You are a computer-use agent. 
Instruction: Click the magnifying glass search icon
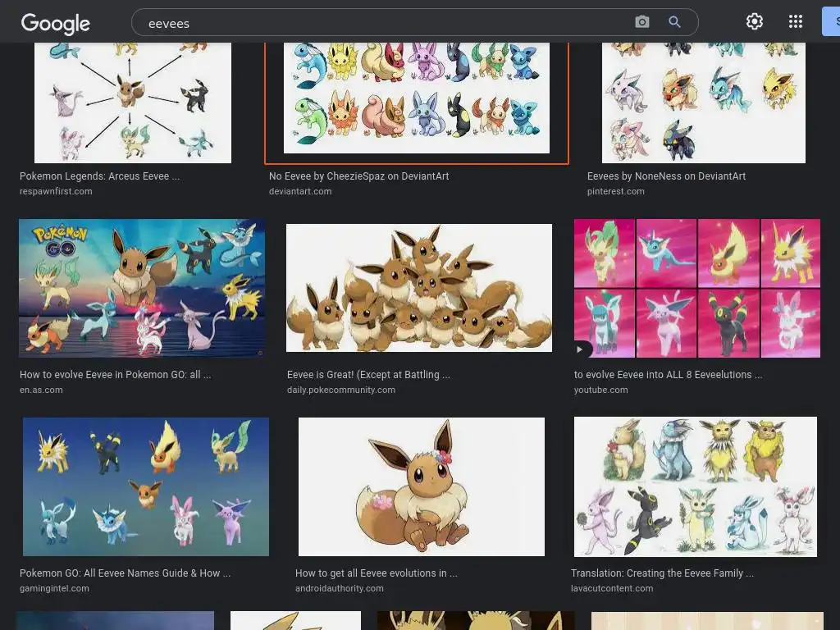pyautogui.click(x=674, y=22)
